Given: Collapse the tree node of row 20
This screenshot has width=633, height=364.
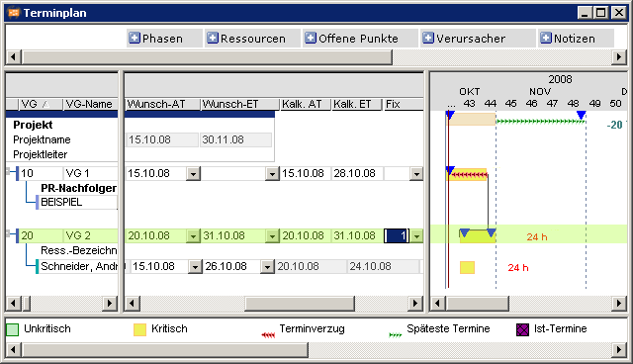Looking at the screenshot, I should click(x=8, y=233).
